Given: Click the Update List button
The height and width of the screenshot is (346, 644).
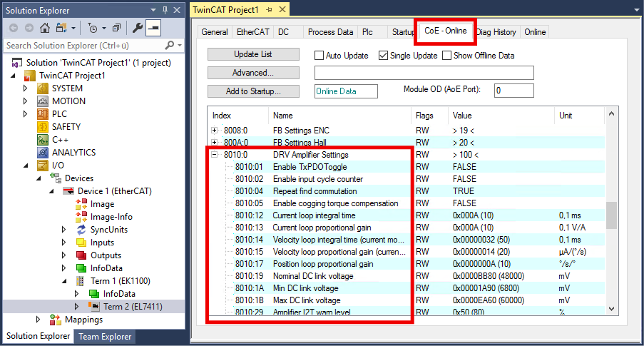Looking at the screenshot, I should coord(253,54).
